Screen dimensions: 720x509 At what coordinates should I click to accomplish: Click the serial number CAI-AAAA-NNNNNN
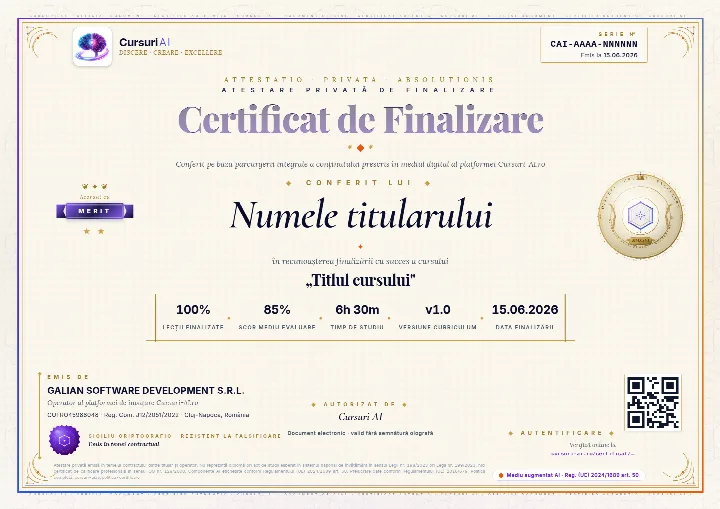tap(594, 44)
